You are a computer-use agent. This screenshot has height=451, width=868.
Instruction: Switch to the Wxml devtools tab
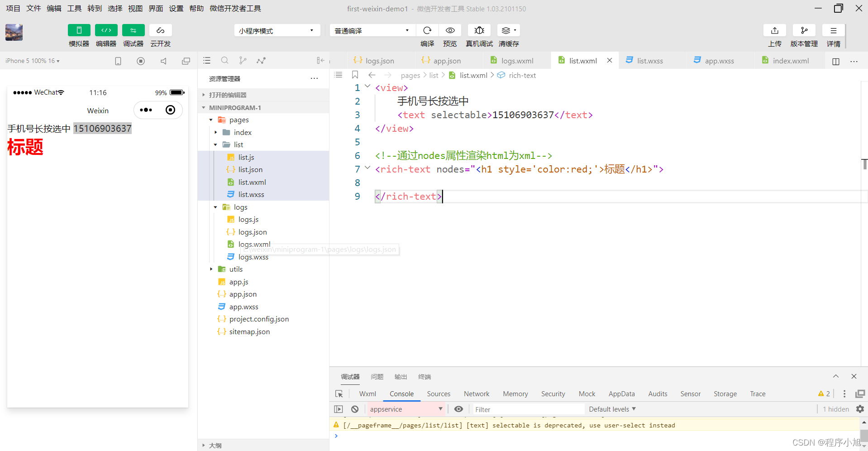pos(367,394)
